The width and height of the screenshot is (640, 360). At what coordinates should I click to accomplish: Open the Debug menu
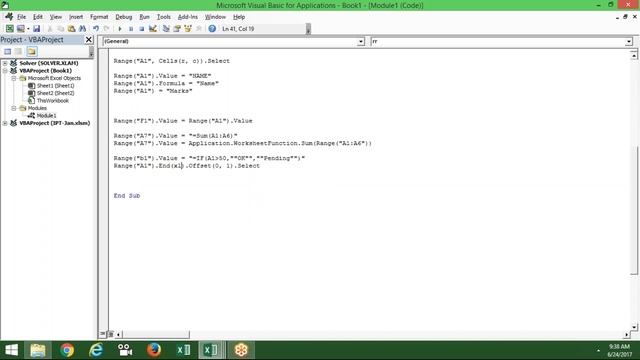click(x=124, y=17)
